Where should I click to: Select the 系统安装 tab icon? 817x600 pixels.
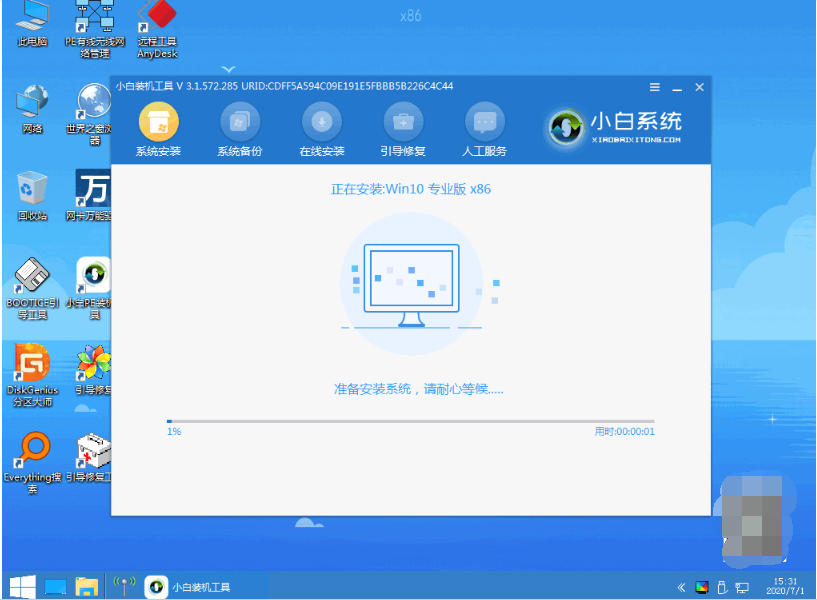coord(158,122)
